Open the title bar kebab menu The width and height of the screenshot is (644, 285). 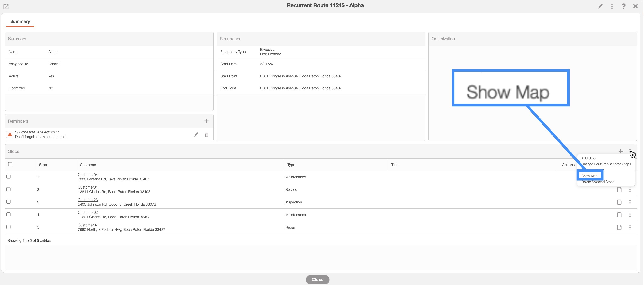pyautogui.click(x=612, y=6)
